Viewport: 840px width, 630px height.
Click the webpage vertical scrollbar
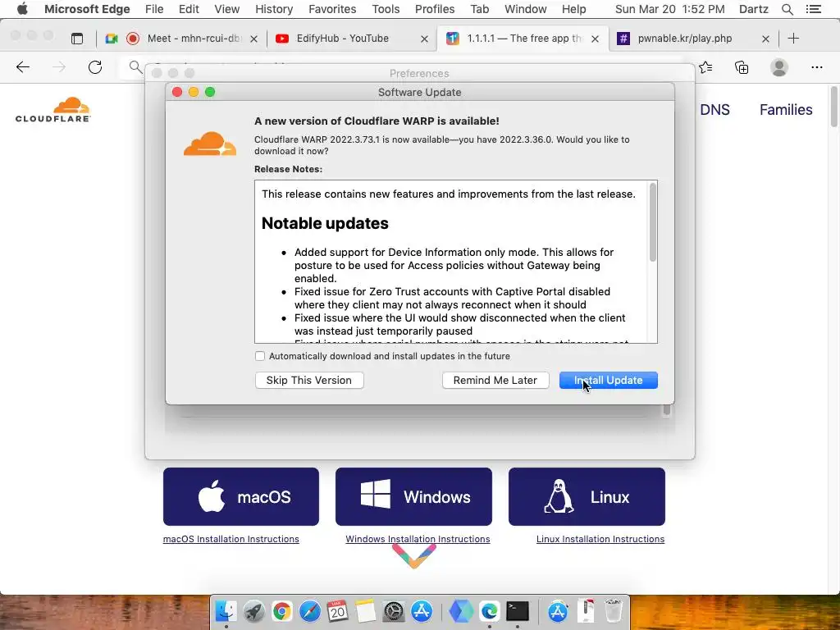click(834, 106)
